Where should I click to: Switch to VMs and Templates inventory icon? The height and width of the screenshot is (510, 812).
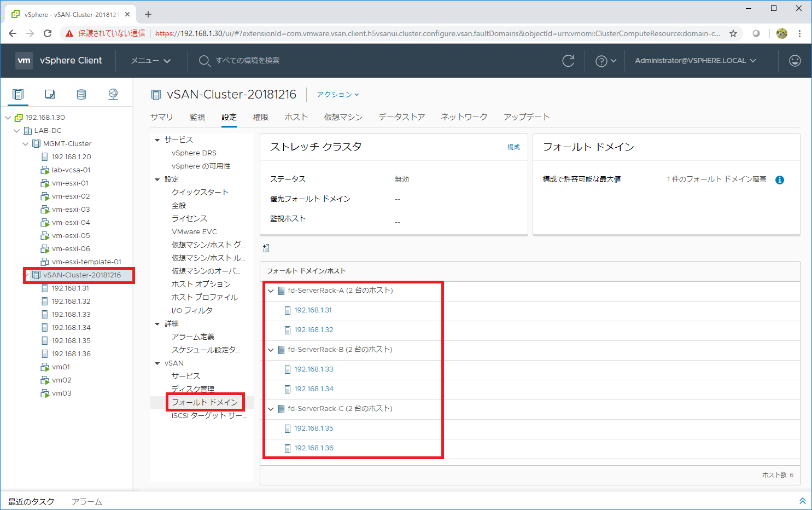point(50,94)
